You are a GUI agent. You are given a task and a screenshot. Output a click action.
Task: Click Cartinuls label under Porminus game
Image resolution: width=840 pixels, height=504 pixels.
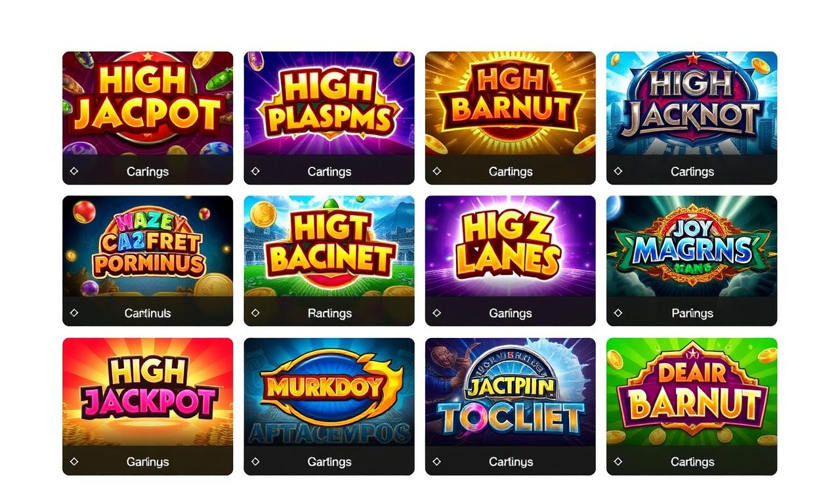tap(148, 313)
